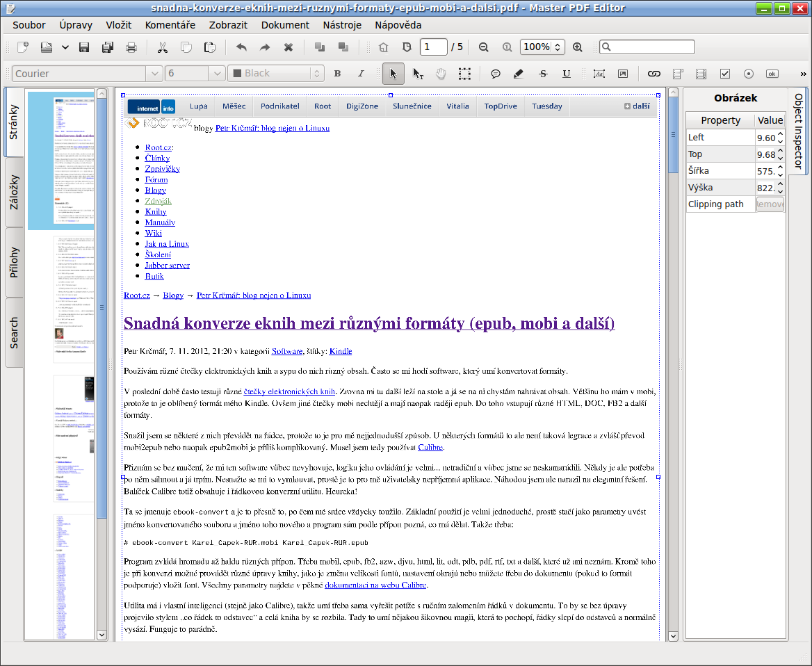The height and width of the screenshot is (666, 812).
Task: Insert a text field form element
Action: pyautogui.click(x=599, y=74)
